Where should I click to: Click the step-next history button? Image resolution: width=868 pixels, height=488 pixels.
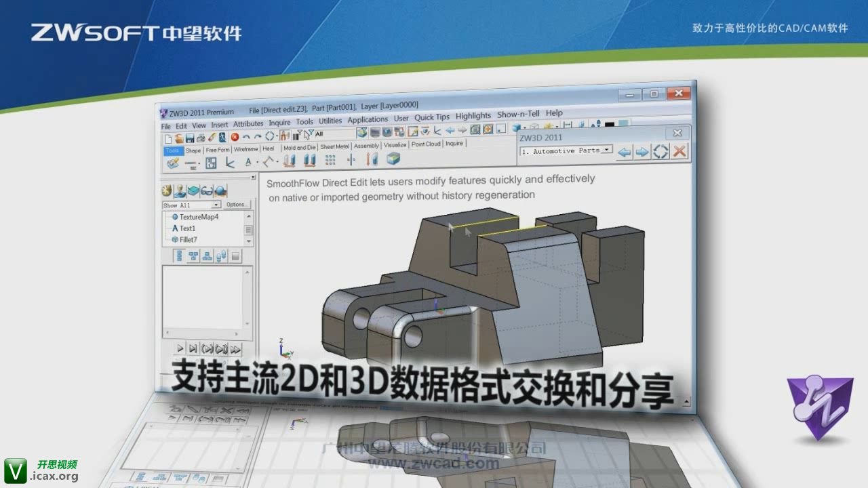pos(193,348)
